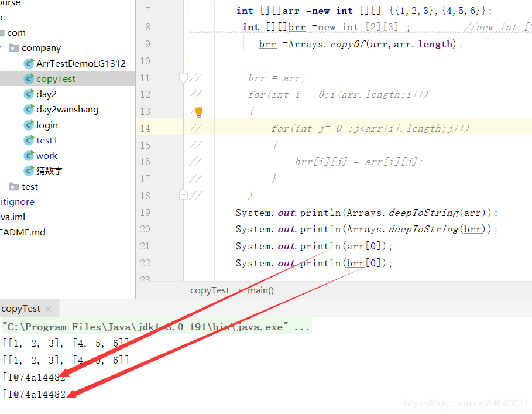Click the int[][] brr declaration on line 8

(x=326, y=27)
